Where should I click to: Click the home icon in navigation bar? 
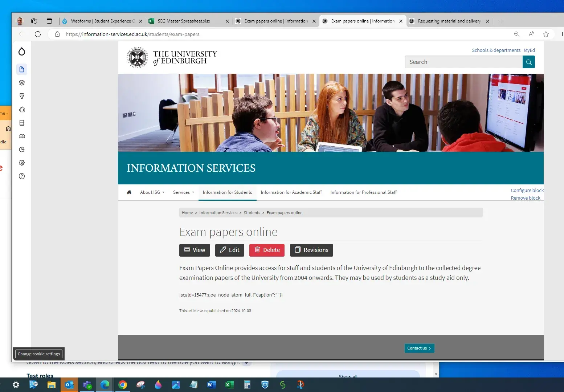(x=129, y=192)
